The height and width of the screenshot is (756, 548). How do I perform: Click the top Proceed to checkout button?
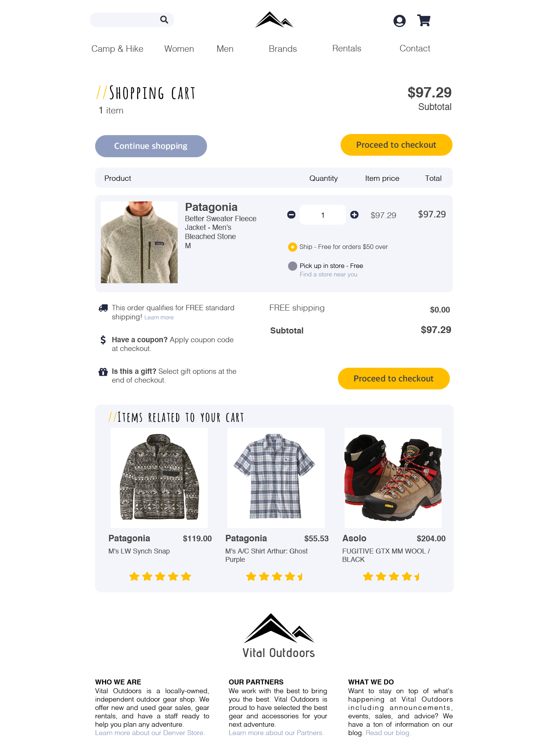click(x=396, y=145)
